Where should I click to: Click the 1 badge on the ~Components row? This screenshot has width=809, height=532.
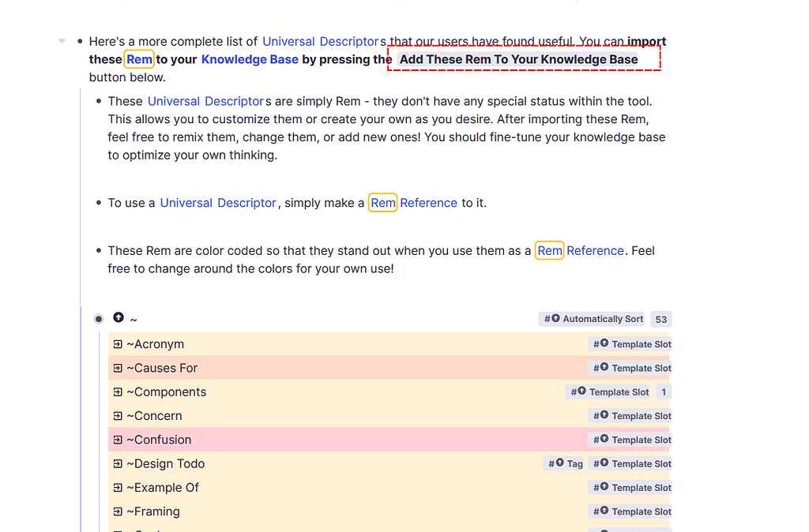pos(663,392)
